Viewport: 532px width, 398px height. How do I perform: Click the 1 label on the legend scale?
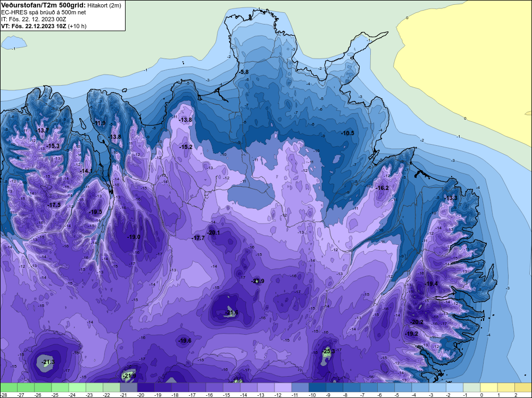(499, 395)
